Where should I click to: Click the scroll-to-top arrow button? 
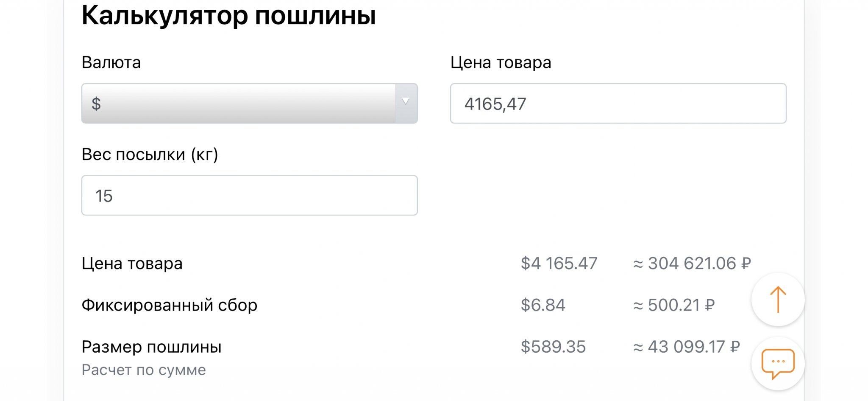tap(778, 300)
